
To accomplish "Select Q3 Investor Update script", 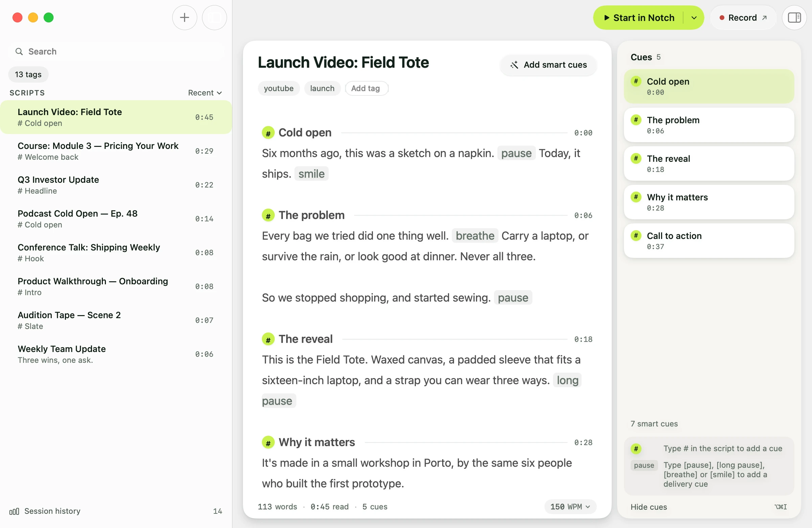I will tap(116, 185).
